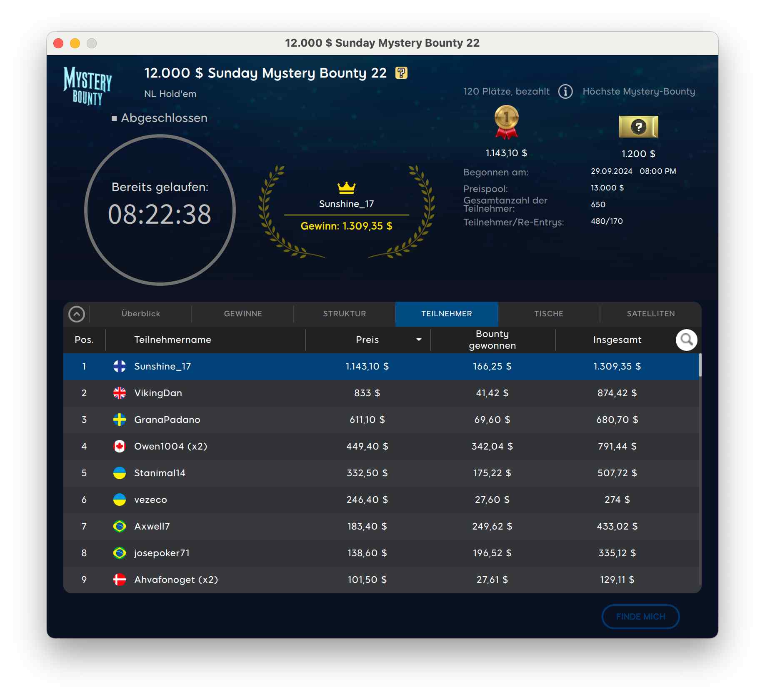Switch to the Überblick tab
Screen dimensions: 765x700
click(x=140, y=314)
